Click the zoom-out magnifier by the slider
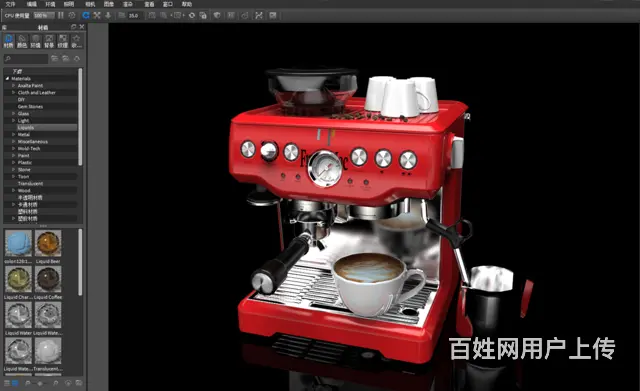Image resolution: width=640 pixels, height=391 pixels. pos(28,383)
